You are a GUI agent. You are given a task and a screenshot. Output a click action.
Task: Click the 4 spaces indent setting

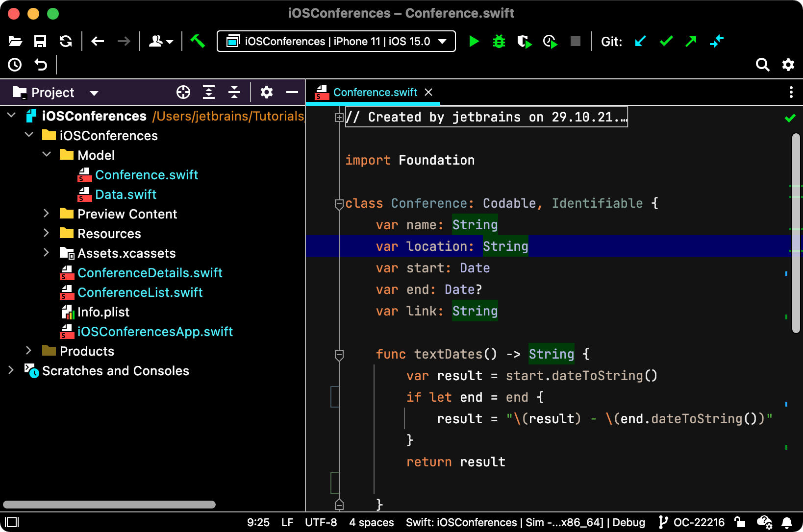(372, 522)
